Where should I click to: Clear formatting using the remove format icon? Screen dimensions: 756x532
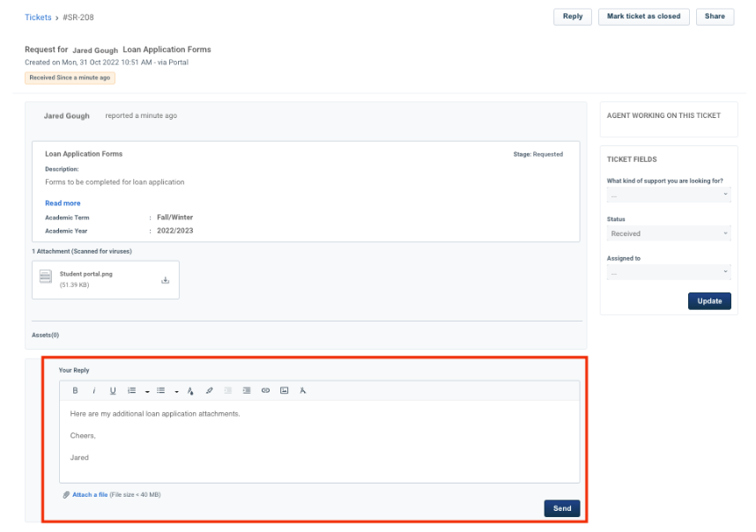(x=302, y=390)
